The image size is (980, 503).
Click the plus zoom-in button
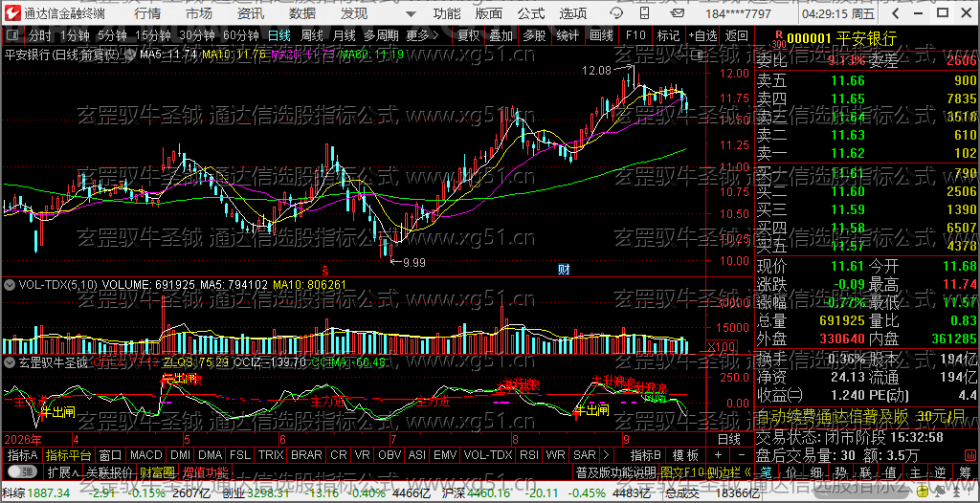click(718, 455)
